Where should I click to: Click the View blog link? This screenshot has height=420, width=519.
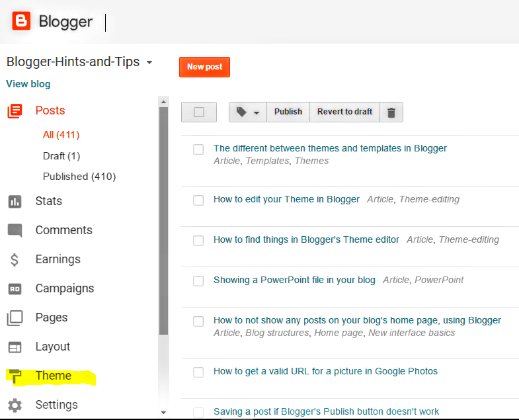pos(28,84)
